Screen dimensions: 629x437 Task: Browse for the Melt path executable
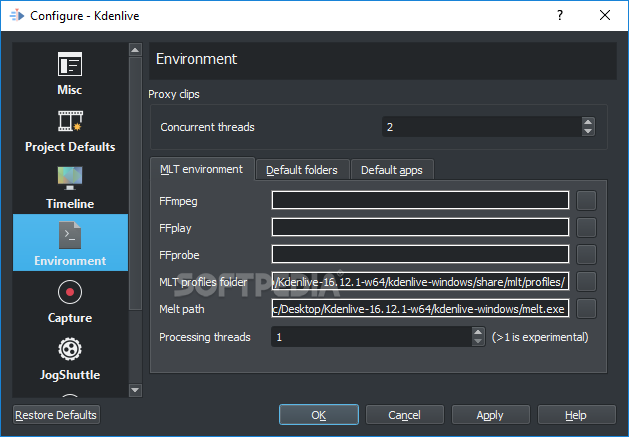(586, 309)
